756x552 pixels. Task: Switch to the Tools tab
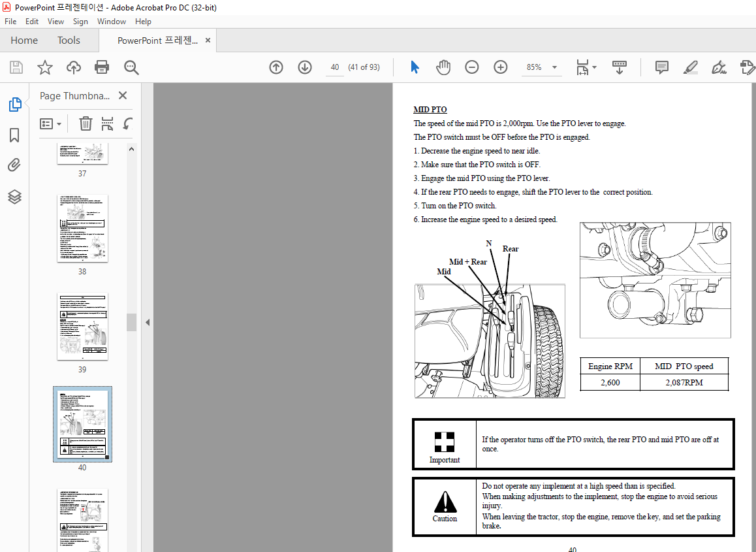pos(69,40)
